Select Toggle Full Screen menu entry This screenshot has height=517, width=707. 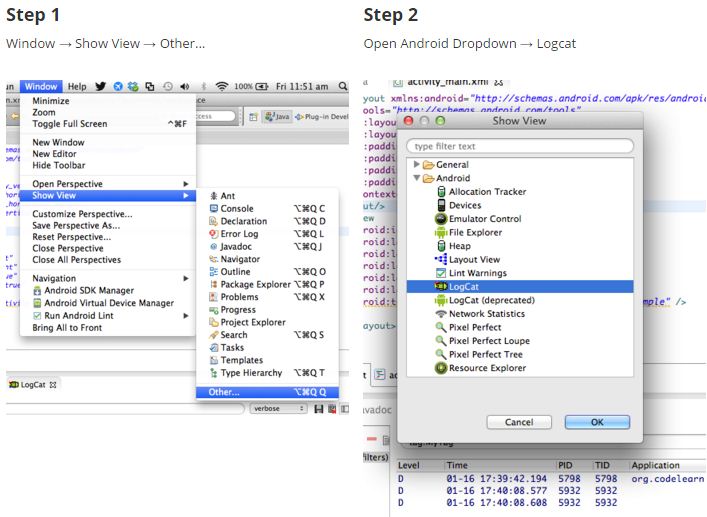click(70, 124)
